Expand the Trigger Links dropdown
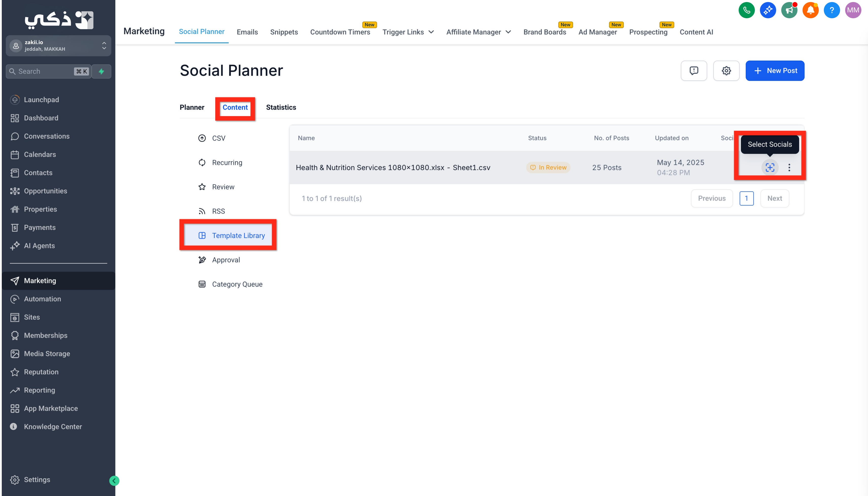This screenshot has height=496, width=868. (408, 32)
